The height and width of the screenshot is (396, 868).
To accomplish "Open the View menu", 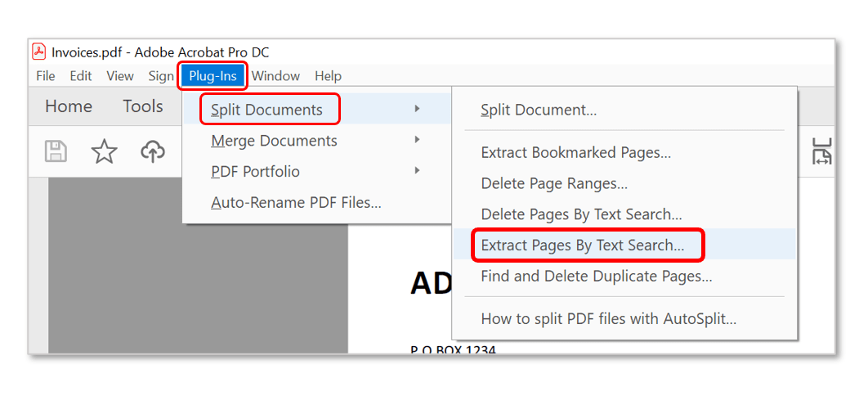I will 120,76.
